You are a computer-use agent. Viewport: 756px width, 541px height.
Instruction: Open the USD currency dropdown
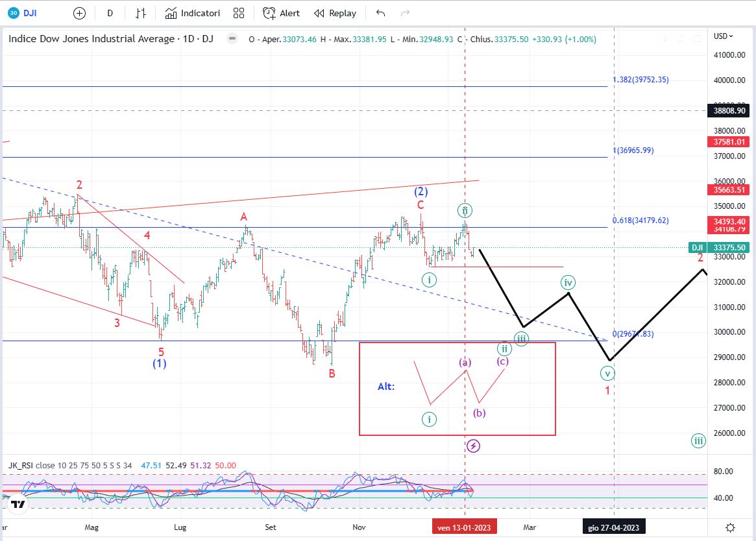(x=723, y=36)
